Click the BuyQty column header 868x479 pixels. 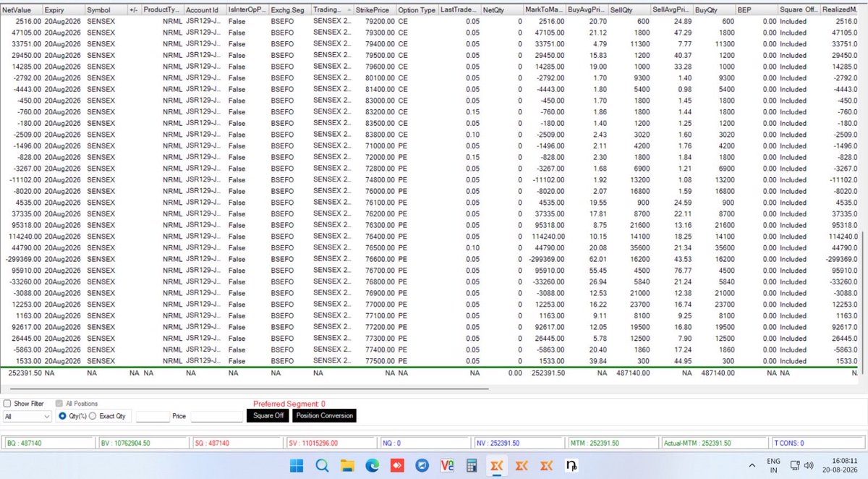click(x=715, y=11)
